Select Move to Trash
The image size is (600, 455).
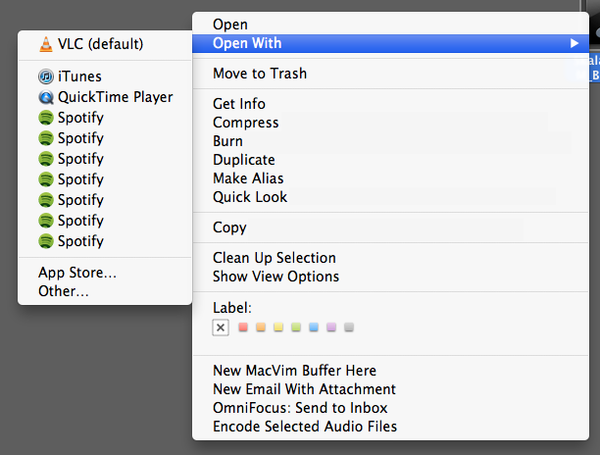click(x=390, y=73)
